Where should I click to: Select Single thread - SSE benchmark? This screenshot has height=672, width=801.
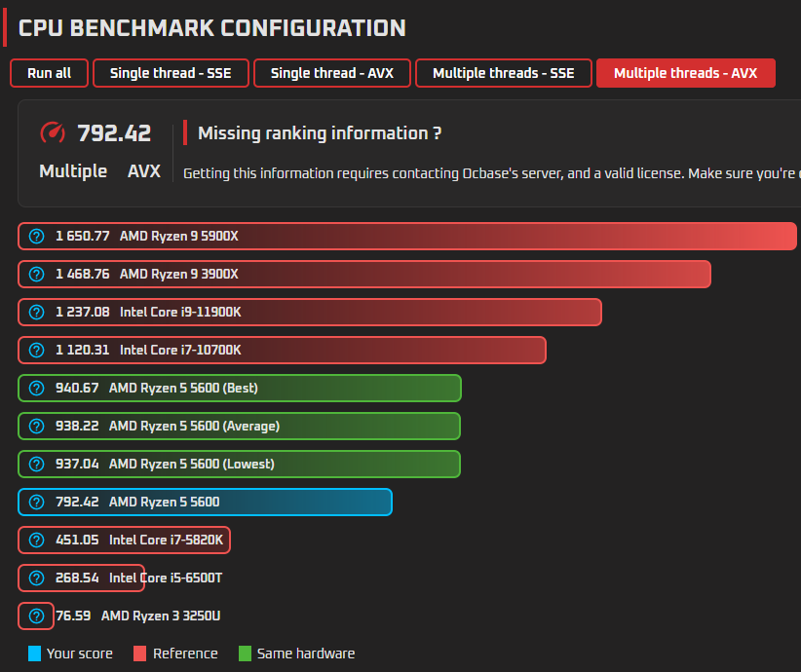[x=171, y=73]
